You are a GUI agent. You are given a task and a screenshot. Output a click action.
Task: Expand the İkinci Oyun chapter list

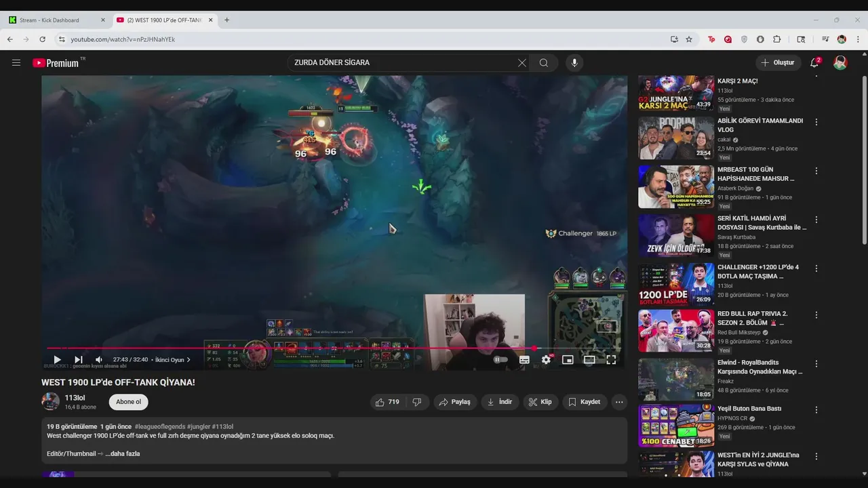click(172, 360)
